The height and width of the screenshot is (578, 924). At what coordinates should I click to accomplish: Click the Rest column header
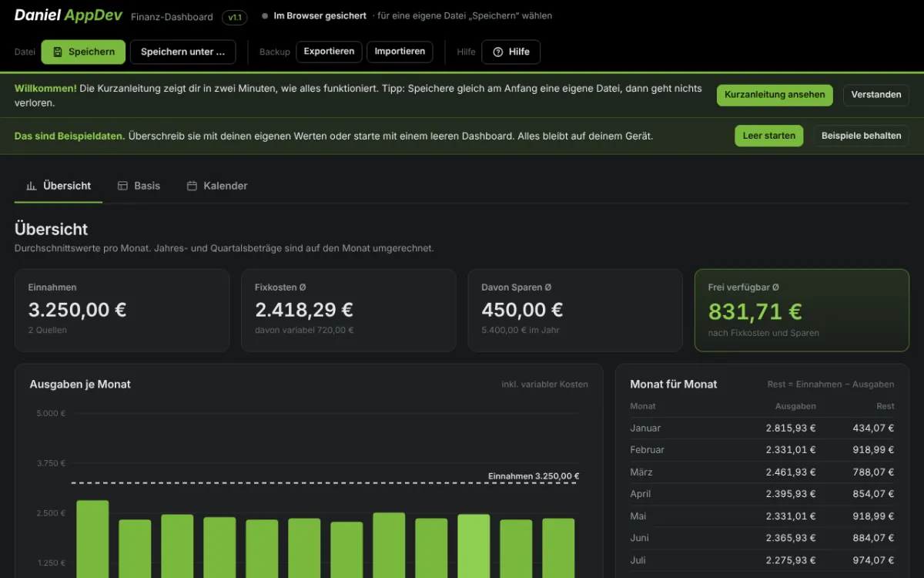coord(885,406)
